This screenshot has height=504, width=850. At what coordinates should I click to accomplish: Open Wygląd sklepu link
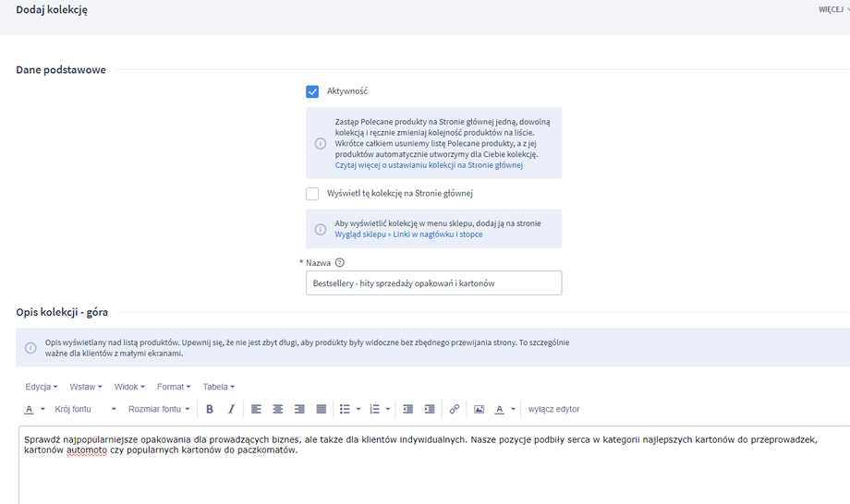[x=360, y=234]
